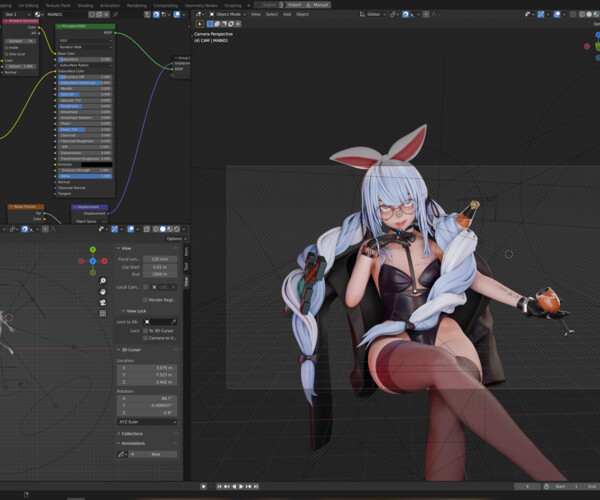Click the zoom magnifier icon in small viewport
The image size is (600, 500).
coord(103,281)
